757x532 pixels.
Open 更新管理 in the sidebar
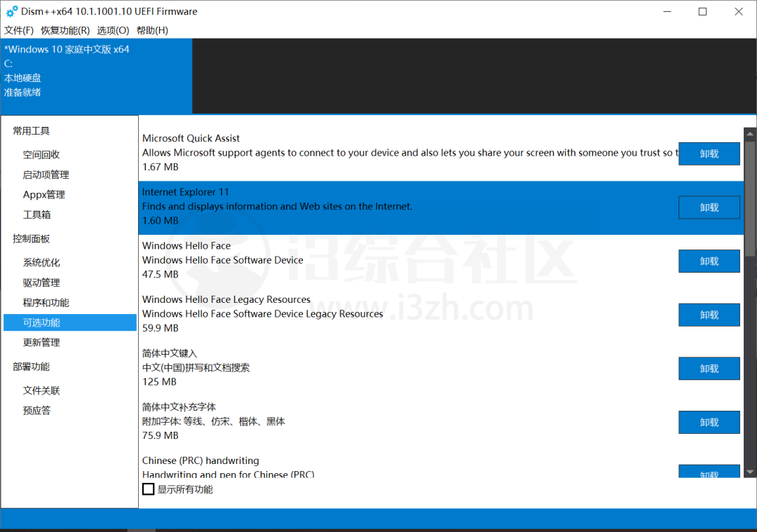(x=41, y=343)
